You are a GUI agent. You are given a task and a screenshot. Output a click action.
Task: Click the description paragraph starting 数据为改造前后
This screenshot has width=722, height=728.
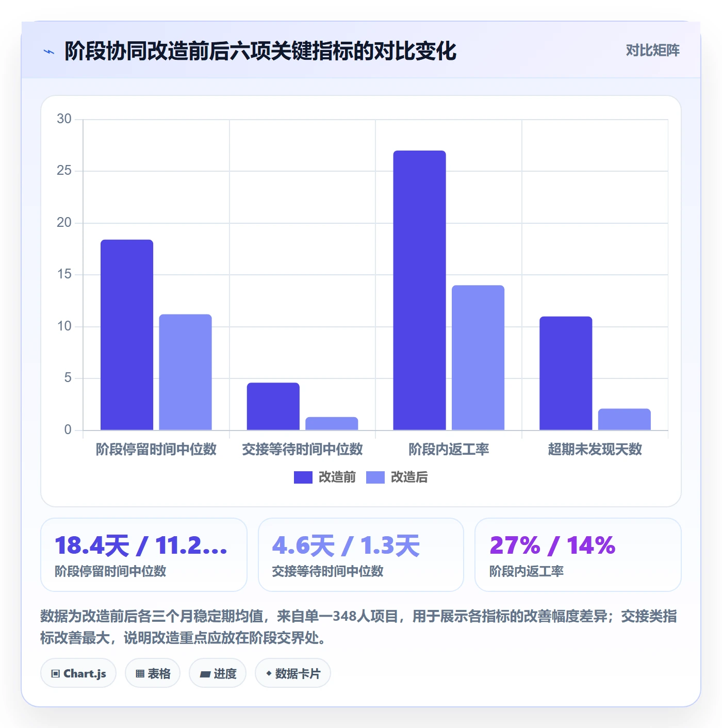click(x=359, y=627)
